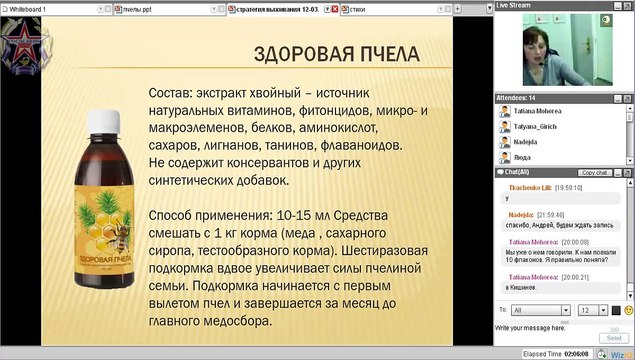Click the message 'спасибо, Андрей, будем ждать запись'

[x=559, y=225]
